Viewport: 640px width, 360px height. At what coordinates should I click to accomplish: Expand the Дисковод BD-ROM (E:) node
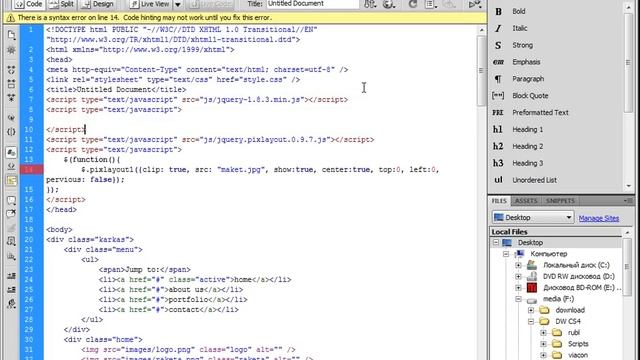click(518, 288)
